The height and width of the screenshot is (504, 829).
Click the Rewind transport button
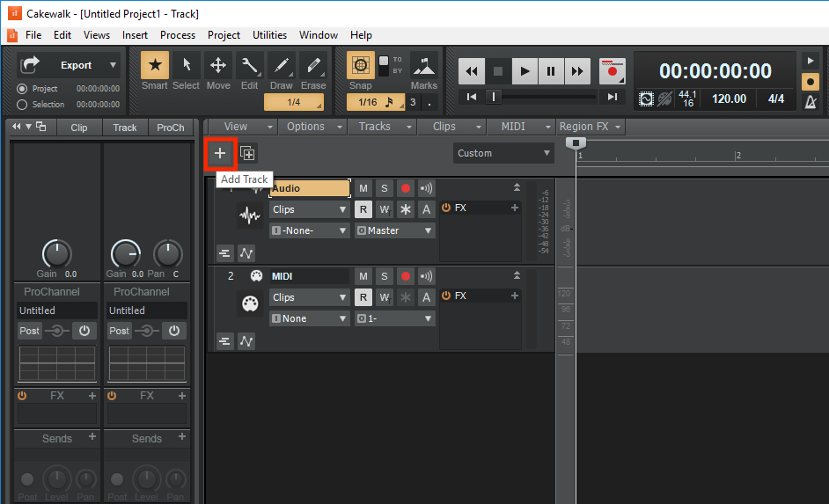tap(472, 71)
